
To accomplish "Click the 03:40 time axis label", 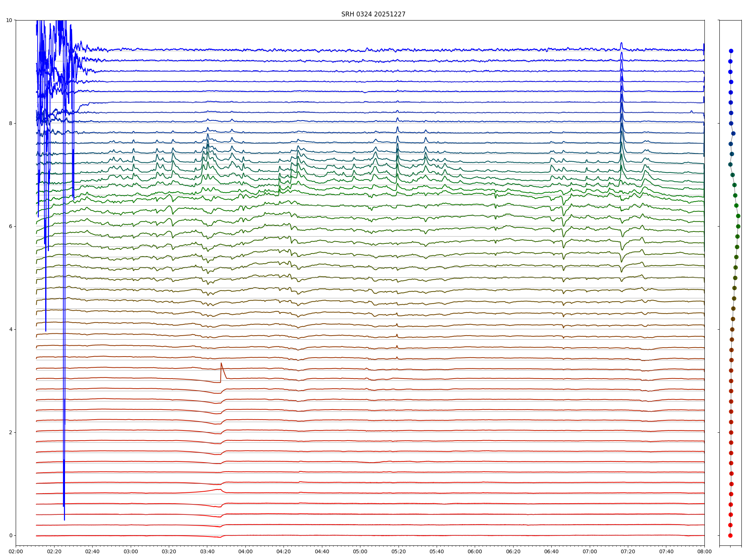I will pyautogui.click(x=207, y=551).
